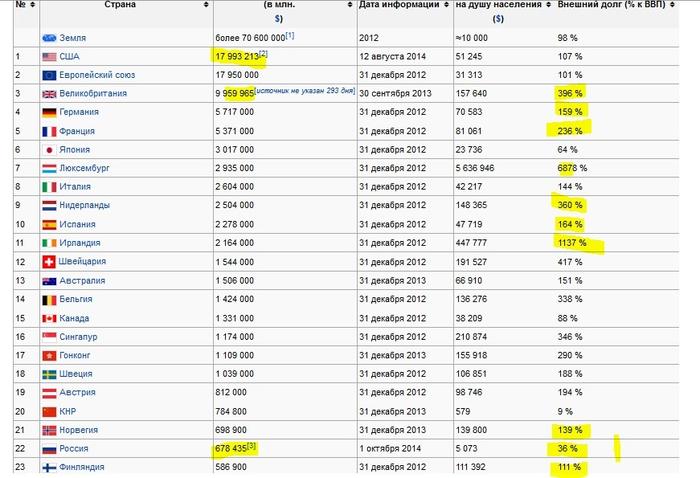The image size is (700, 478).
Task: Open the Великобритания link
Action: [x=97, y=93]
